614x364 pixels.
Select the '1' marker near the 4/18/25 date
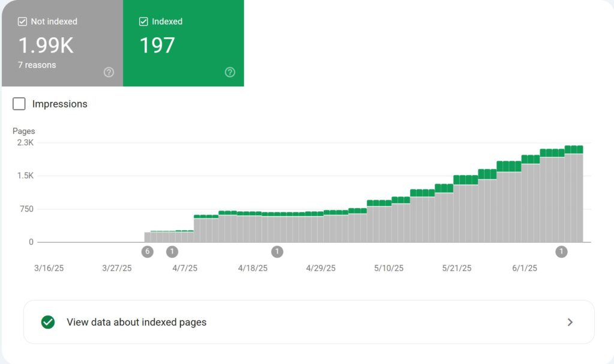[277, 251]
